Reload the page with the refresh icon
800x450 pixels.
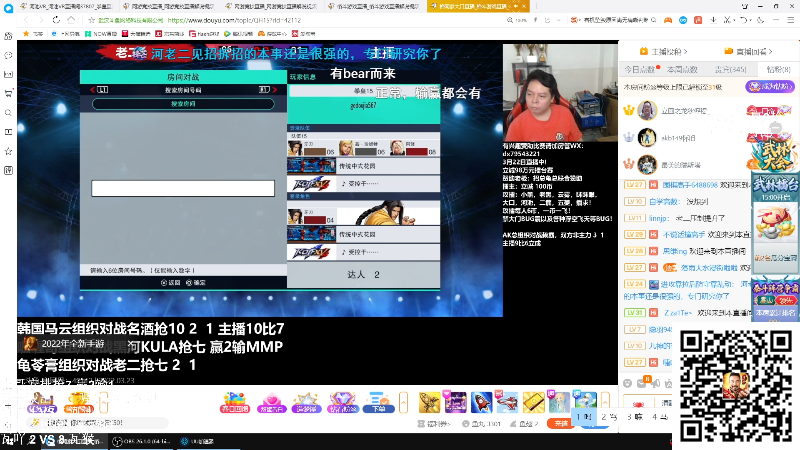(56, 20)
